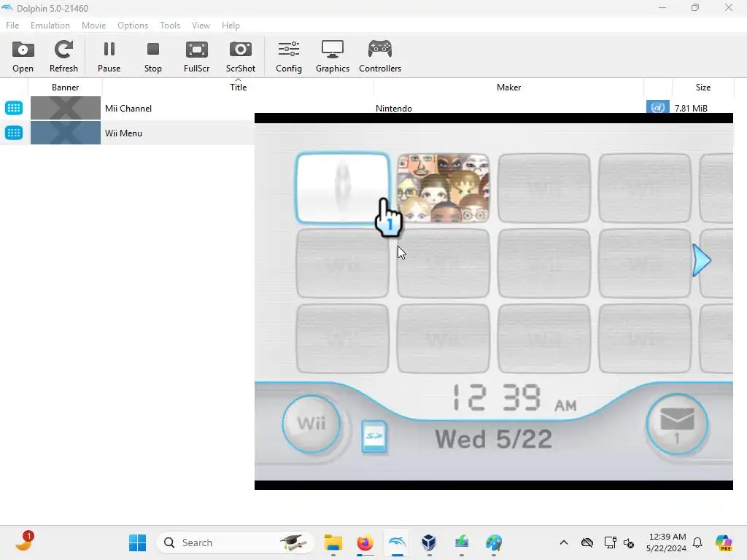
Task: Open the View menu
Action: 201,26
